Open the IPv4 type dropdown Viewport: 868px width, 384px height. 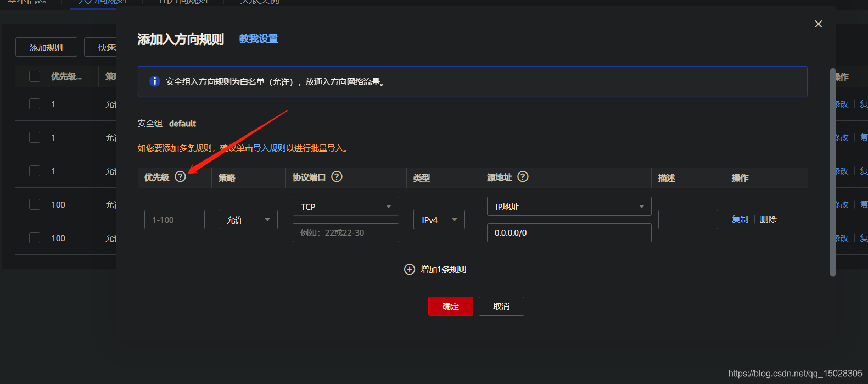439,220
